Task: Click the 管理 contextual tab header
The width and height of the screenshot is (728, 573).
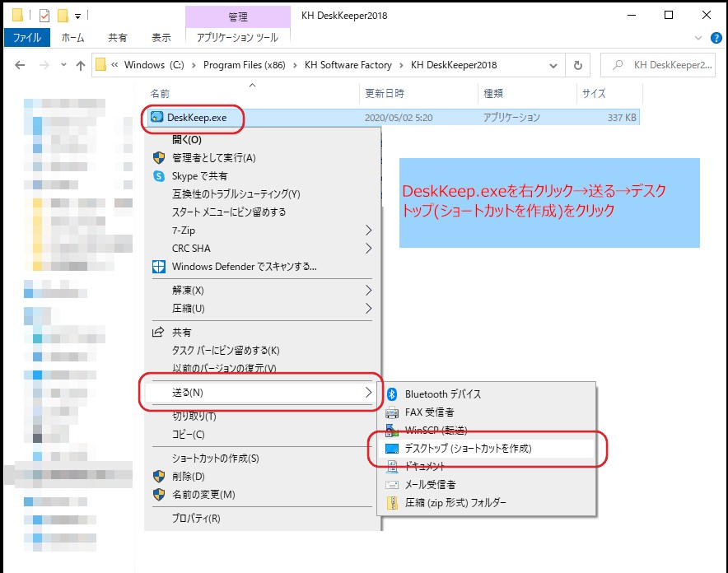Action: (238, 16)
